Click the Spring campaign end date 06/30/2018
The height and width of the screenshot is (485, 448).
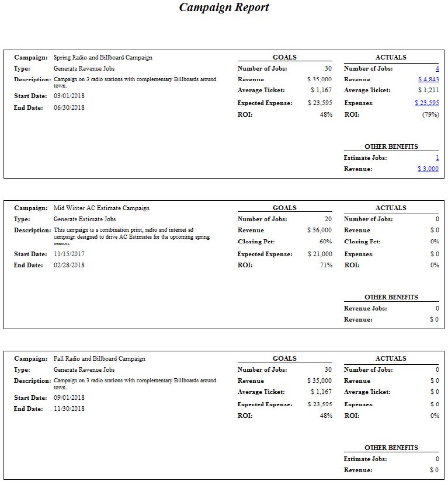pos(69,107)
